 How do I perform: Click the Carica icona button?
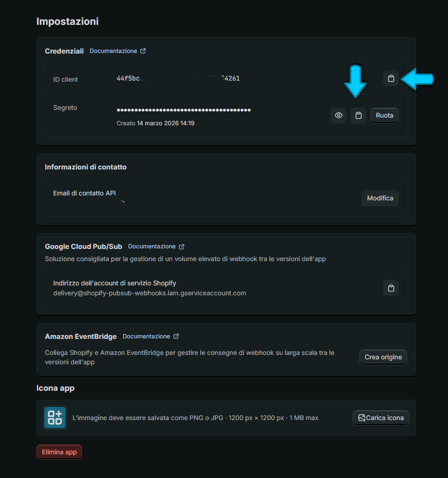click(x=381, y=418)
